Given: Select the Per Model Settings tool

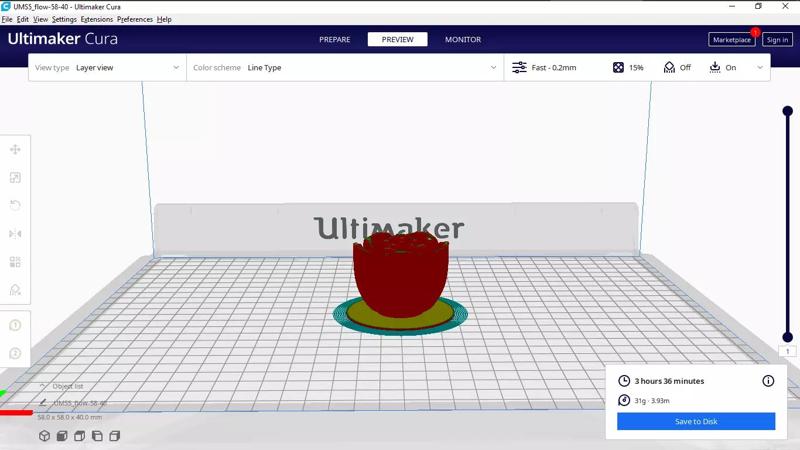Looking at the screenshot, I should click(x=15, y=262).
